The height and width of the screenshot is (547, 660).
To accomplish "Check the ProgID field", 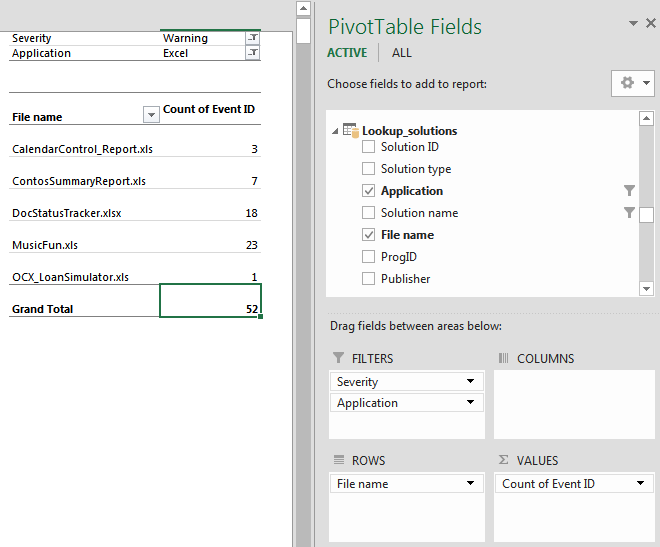I will coord(368,257).
